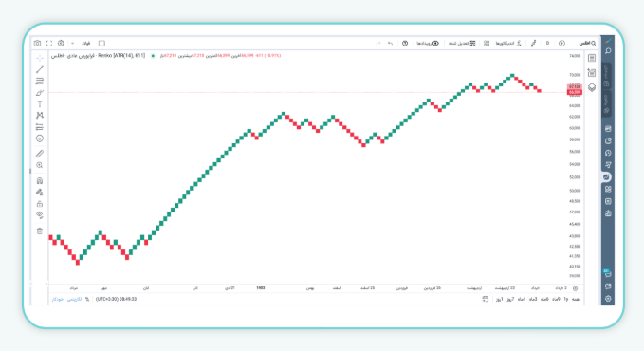
Task: Open the object tree layers icon
Action: pyautogui.click(x=592, y=87)
